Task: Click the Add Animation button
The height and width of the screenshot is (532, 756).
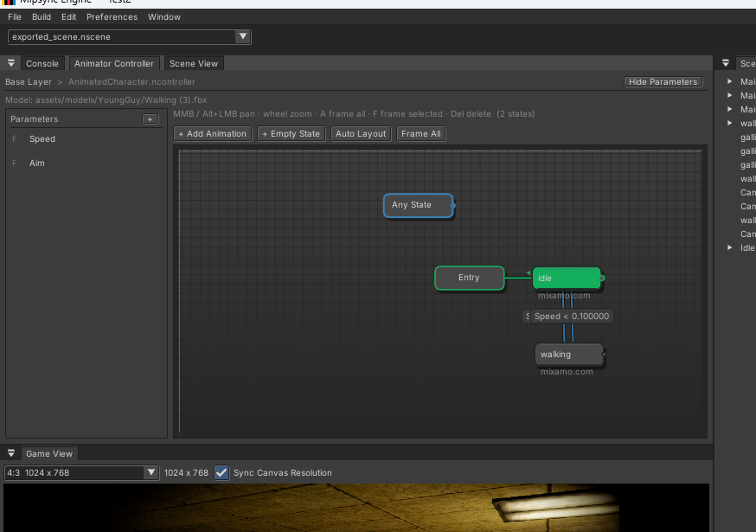Action: tap(213, 133)
